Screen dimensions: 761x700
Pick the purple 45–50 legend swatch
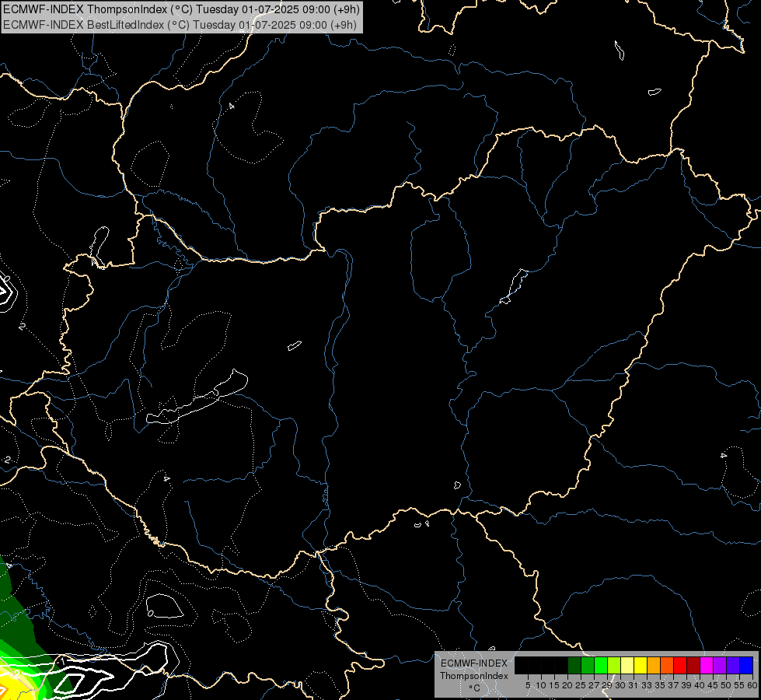(x=720, y=665)
